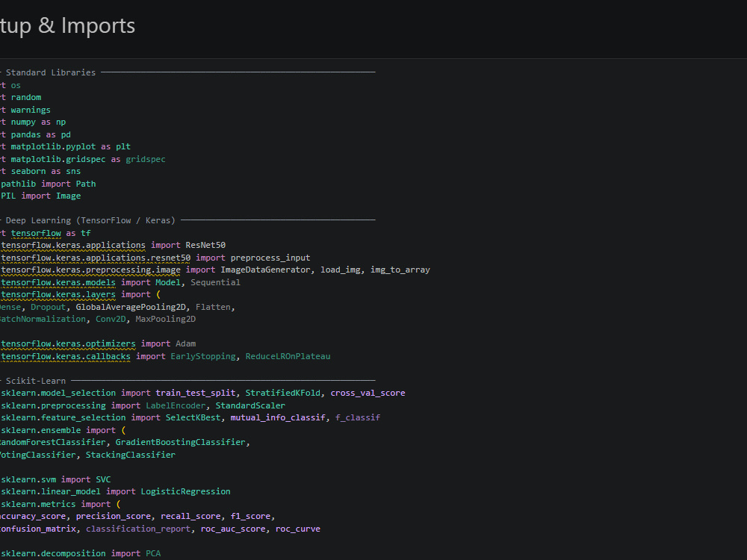Click 'ImageDataGenerator' identifier
747x560 pixels.
pos(265,270)
